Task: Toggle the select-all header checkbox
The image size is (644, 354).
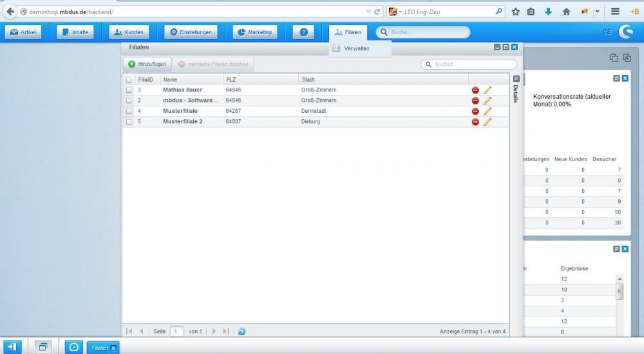Action: (x=129, y=80)
